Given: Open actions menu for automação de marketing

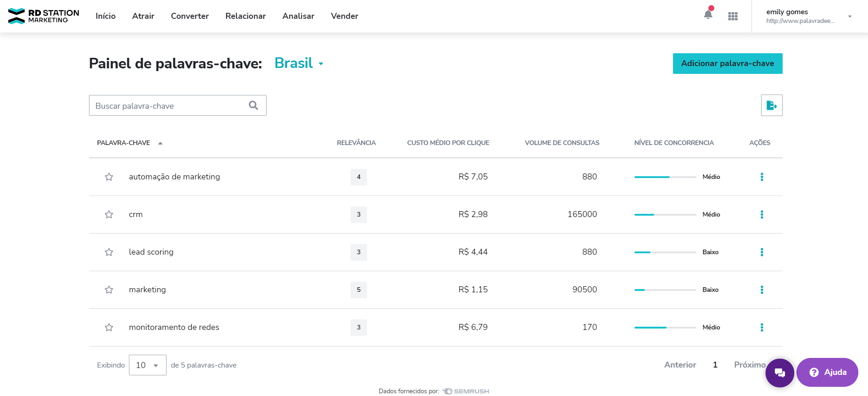Looking at the screenshot, I should 762,177.
